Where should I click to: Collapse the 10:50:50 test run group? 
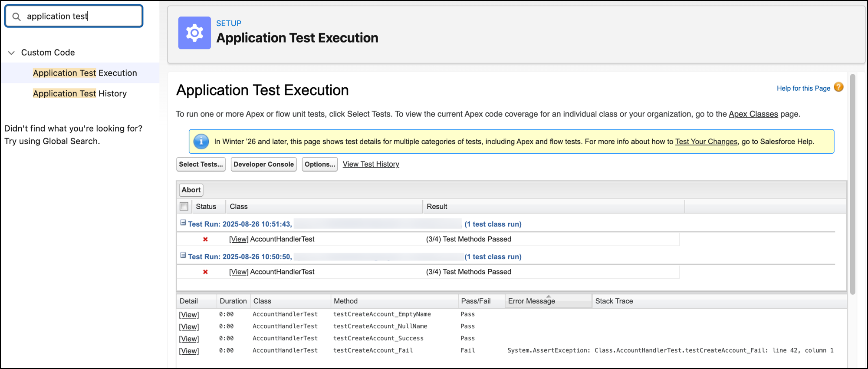(x=183, y=255)
